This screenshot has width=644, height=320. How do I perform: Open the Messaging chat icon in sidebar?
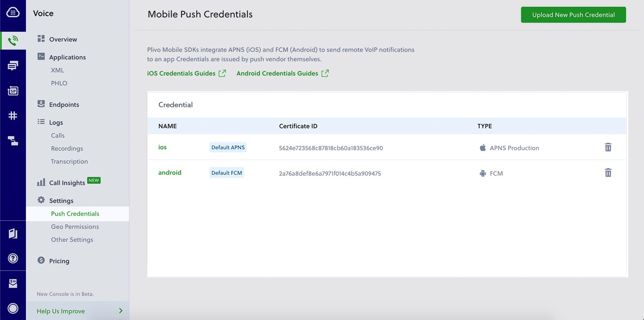pyautogui.click(x=13, y=66)
